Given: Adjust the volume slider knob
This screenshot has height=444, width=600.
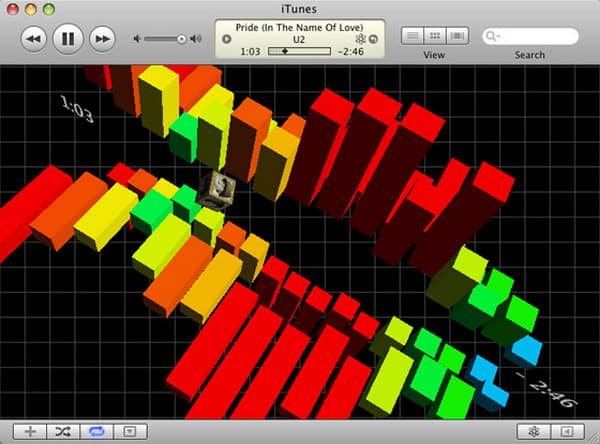Looking at the screenshot, I should point(181,39).
